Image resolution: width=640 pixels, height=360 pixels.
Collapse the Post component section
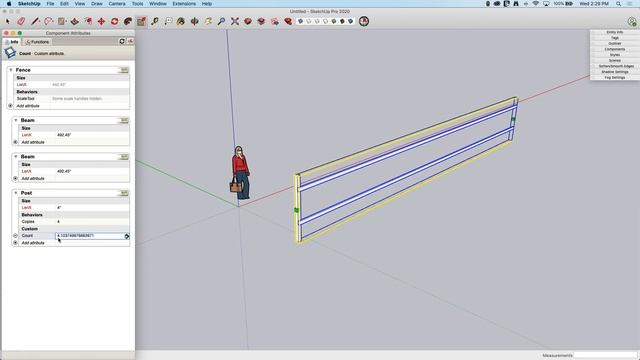point(16,193)
